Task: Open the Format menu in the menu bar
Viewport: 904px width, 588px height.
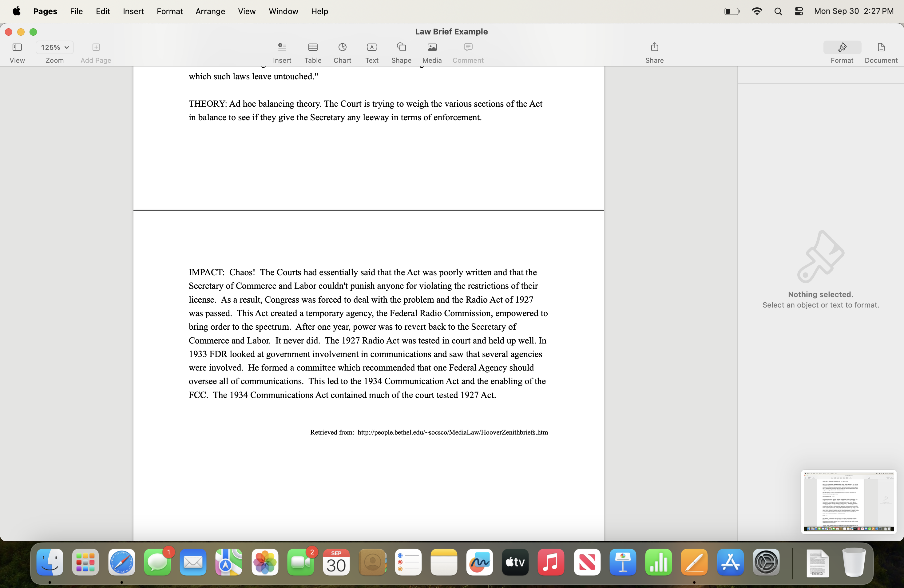Action: [169, 11]
